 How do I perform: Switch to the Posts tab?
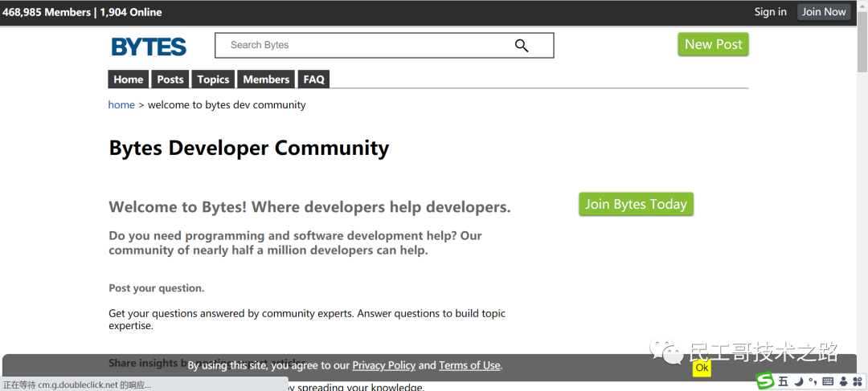[170, 79]
